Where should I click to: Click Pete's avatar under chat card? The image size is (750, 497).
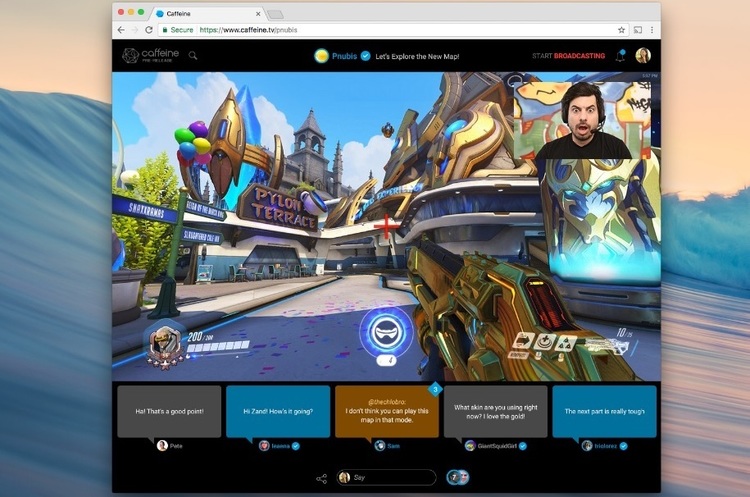pyautogui.click(x=162, y=446)
